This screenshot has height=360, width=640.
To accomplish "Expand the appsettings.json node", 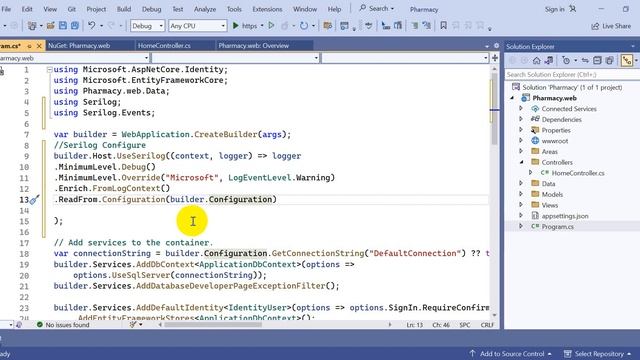I will (521, 215).
